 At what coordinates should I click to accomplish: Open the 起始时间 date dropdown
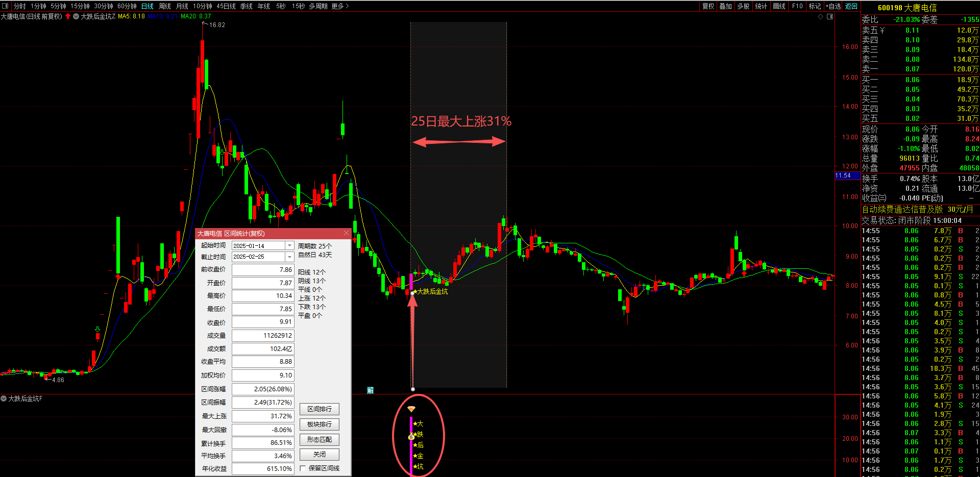click(x=289, y=245)
